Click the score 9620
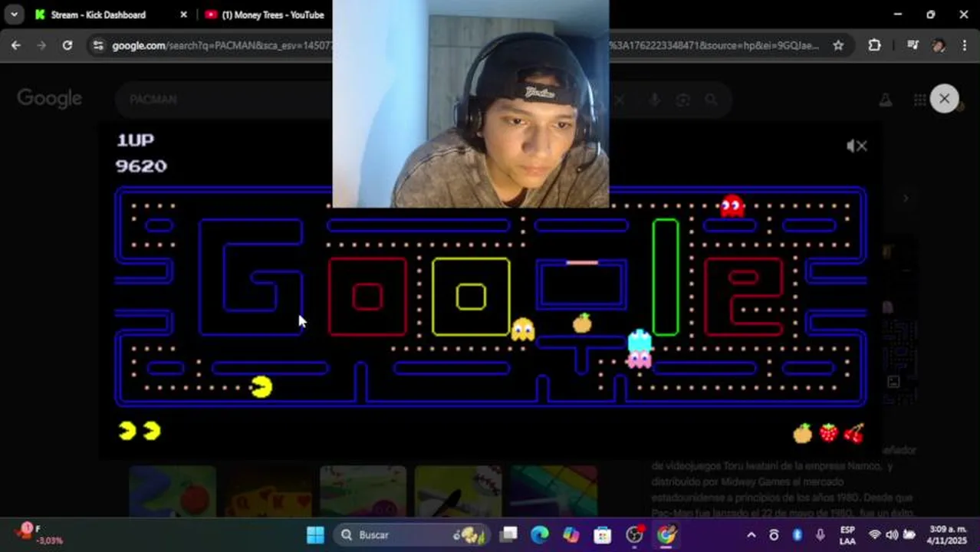The width and height of the screenshot is (980, 552). tap(141, 166)
